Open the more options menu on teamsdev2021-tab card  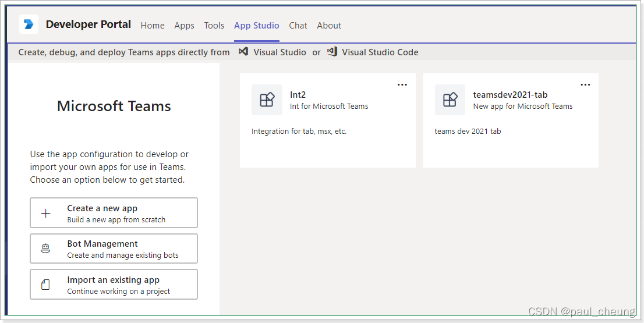585,84
